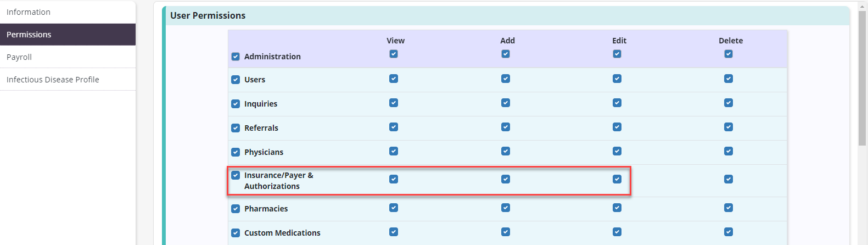Open Infectious Disease Profile section
868x245 pixels.
53,80
